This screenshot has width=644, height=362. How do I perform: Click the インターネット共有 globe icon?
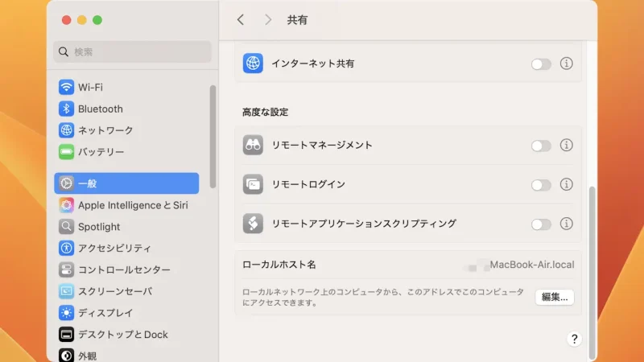pos(253,64)
